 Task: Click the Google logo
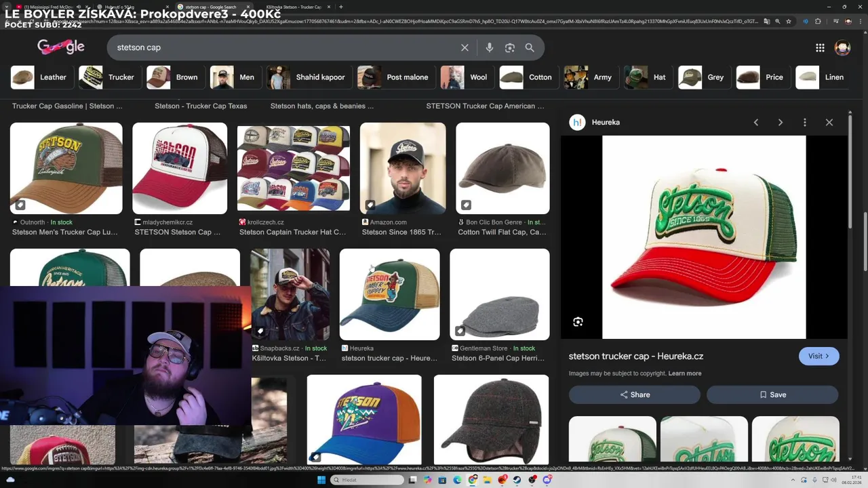point(61,47)
